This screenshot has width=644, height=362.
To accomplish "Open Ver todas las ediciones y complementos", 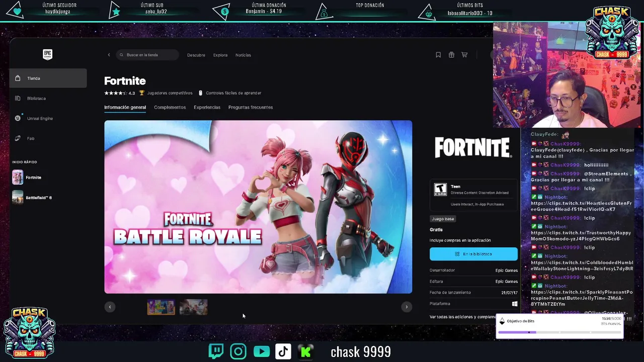I will [463, 317].
